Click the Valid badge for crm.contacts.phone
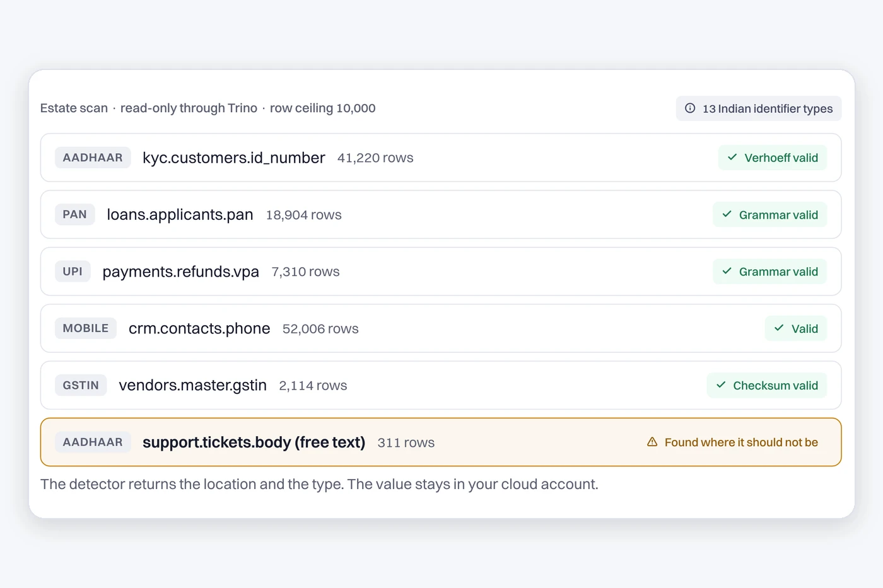This screenshot has width=883, height=588. (x=796, y=328)
